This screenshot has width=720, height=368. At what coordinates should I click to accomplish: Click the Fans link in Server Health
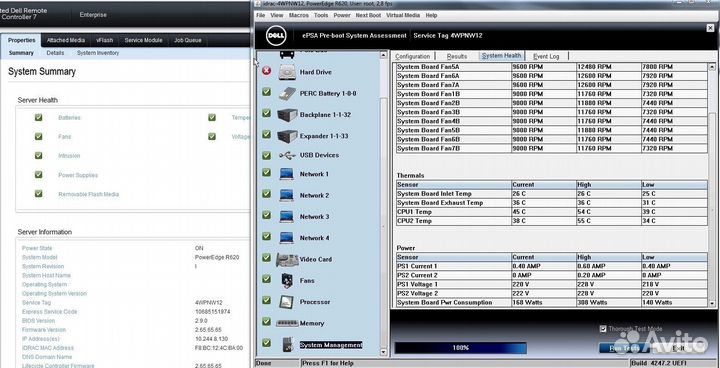point(65,136)
